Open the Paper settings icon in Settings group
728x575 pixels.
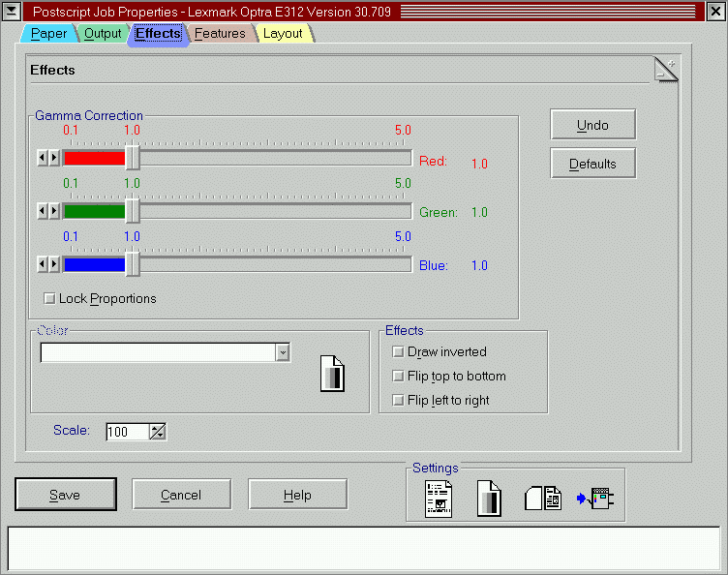439,499
